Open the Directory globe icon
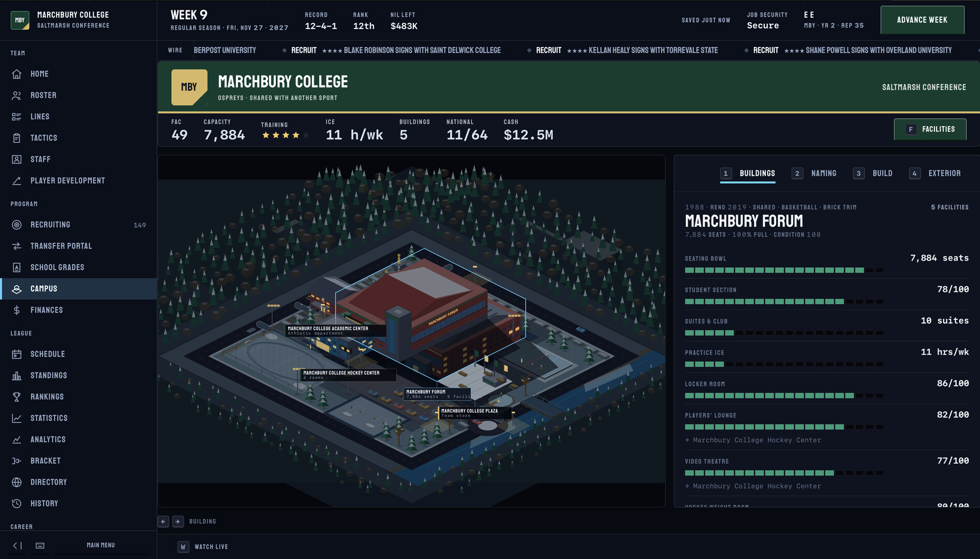The width and height of the screenshot is (980, 559). point(17,482)
